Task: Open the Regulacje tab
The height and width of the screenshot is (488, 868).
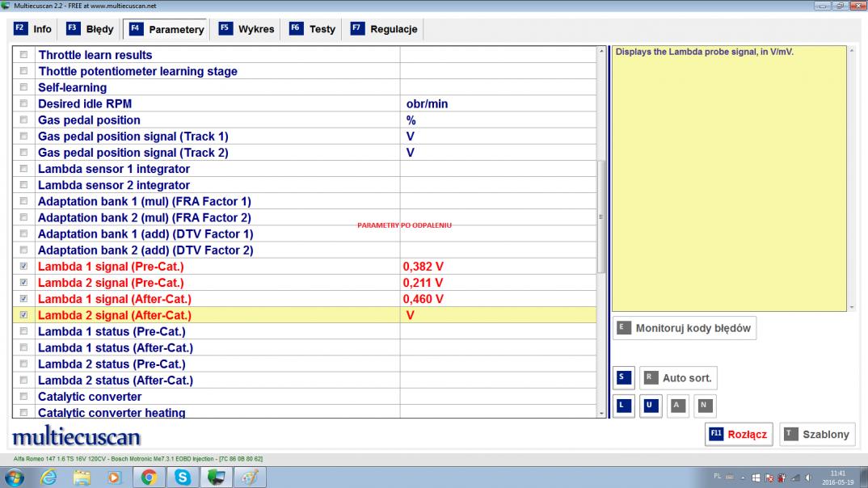Action: (x=384, y=29)
